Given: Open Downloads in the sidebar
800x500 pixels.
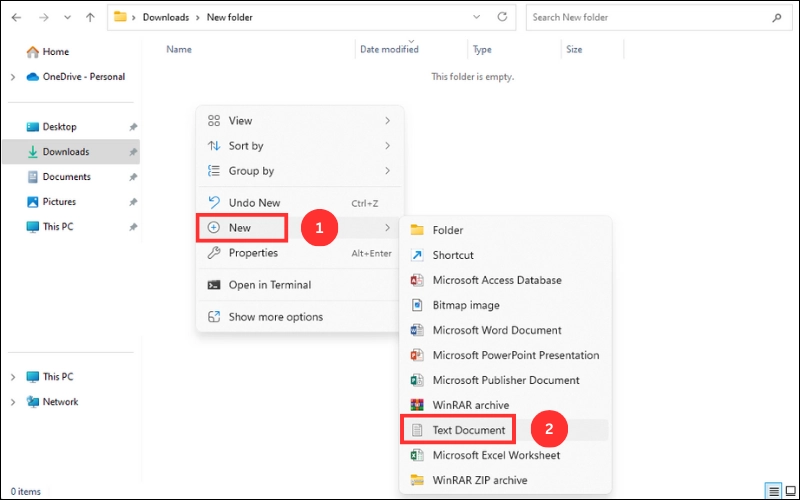Looking at the screenshot, I should click(x=65, y=152).
